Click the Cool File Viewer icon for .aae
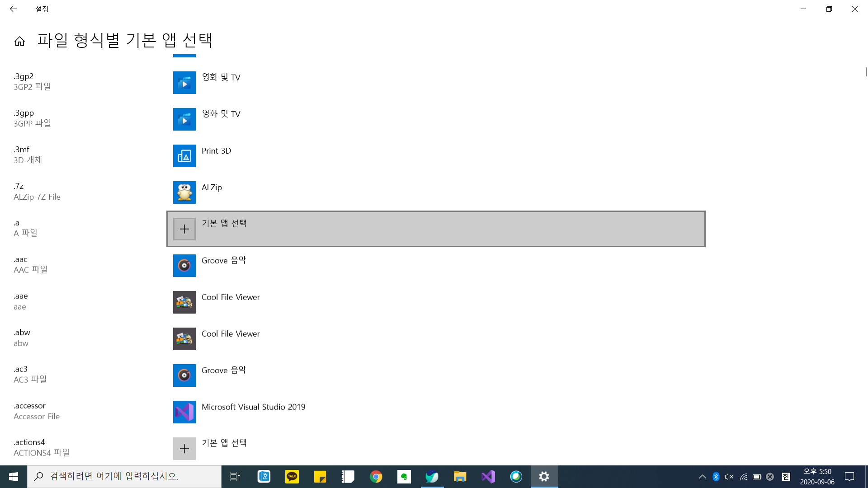This screenshot has height=488, width=868. pos(184,302)
